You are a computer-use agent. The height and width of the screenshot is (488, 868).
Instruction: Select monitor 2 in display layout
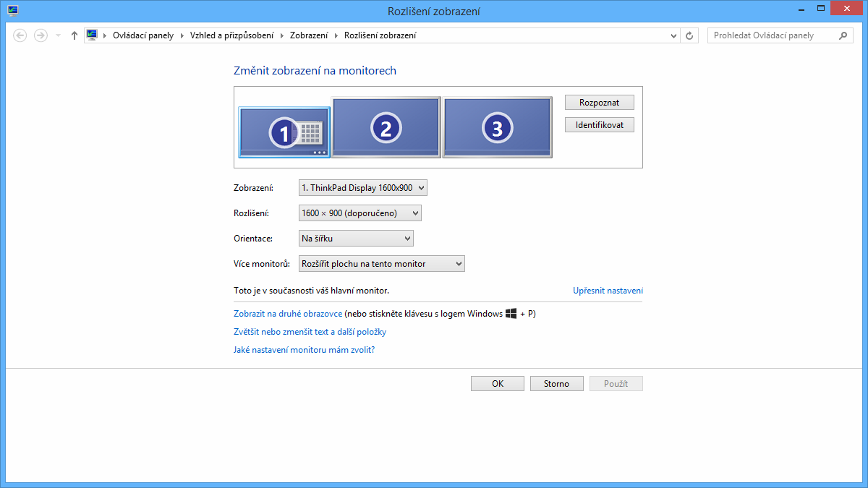point(386,127)
